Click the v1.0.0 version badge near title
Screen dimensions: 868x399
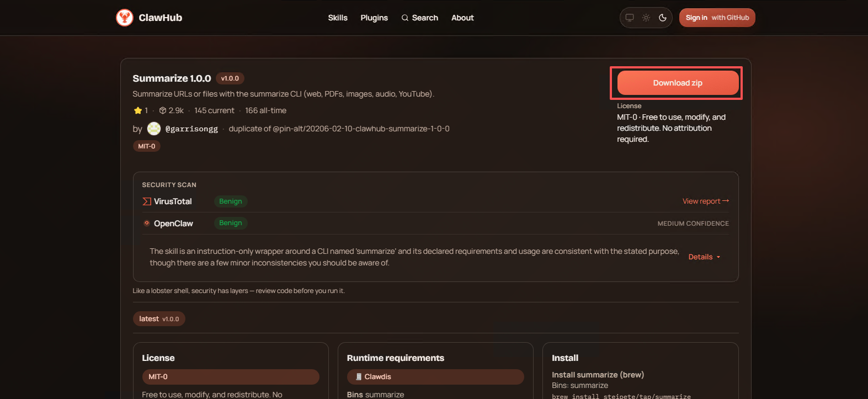click(x=230, y=78)
